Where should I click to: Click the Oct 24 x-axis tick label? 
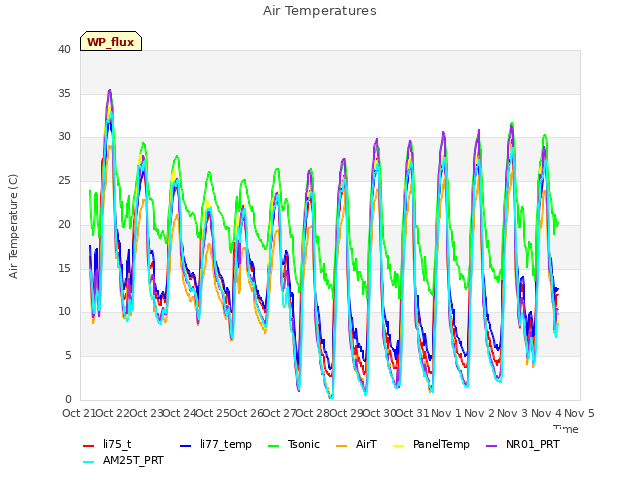tap(180, 413)
